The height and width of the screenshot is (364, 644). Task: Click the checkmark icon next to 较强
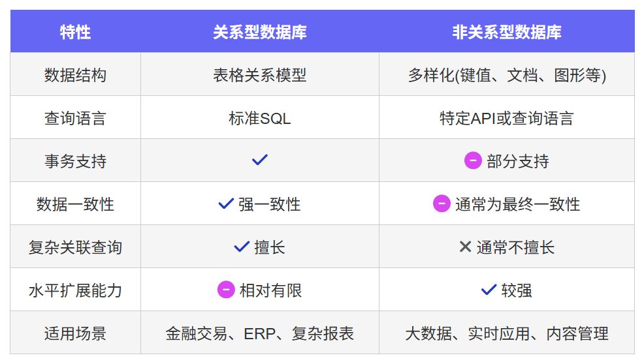pos(489,290)
